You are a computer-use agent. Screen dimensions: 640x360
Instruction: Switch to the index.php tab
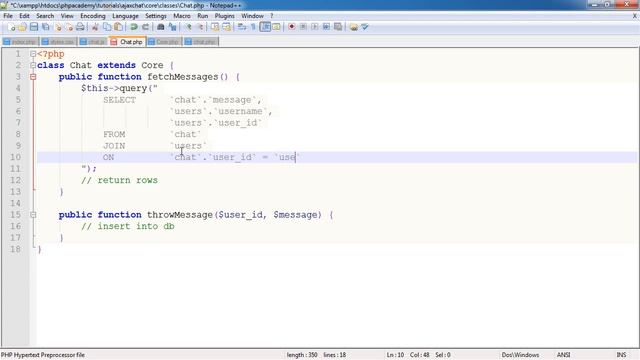20,42
